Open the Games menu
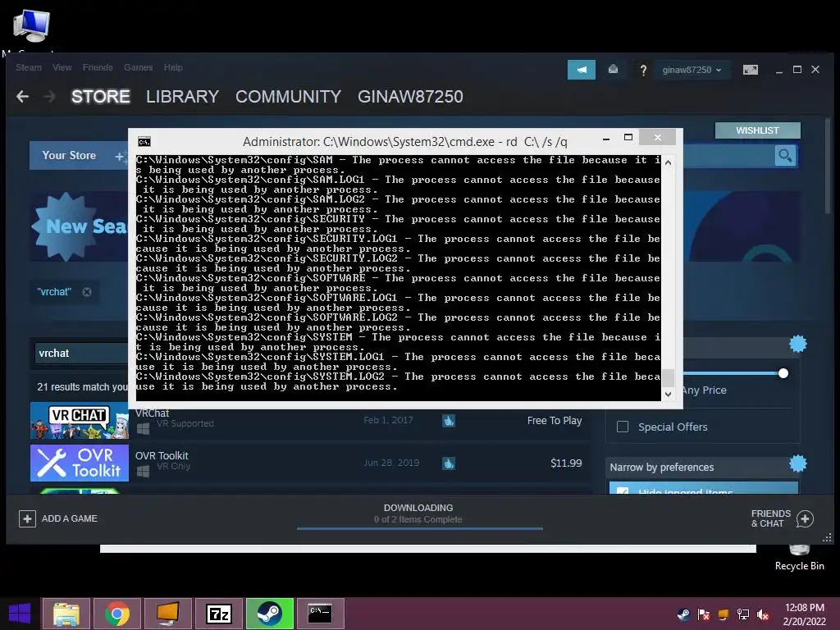This screenshot has height=630, width=840. pyautogui.click(x=138, y=67)
